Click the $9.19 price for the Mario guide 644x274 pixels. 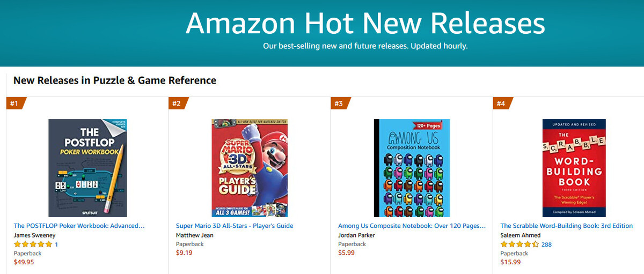pyautogui.click(x=184, y=253)
